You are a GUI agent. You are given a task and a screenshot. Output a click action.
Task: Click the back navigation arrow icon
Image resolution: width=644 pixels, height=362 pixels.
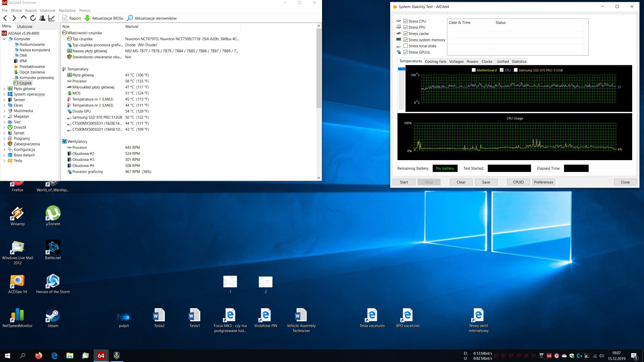point(5,18)
